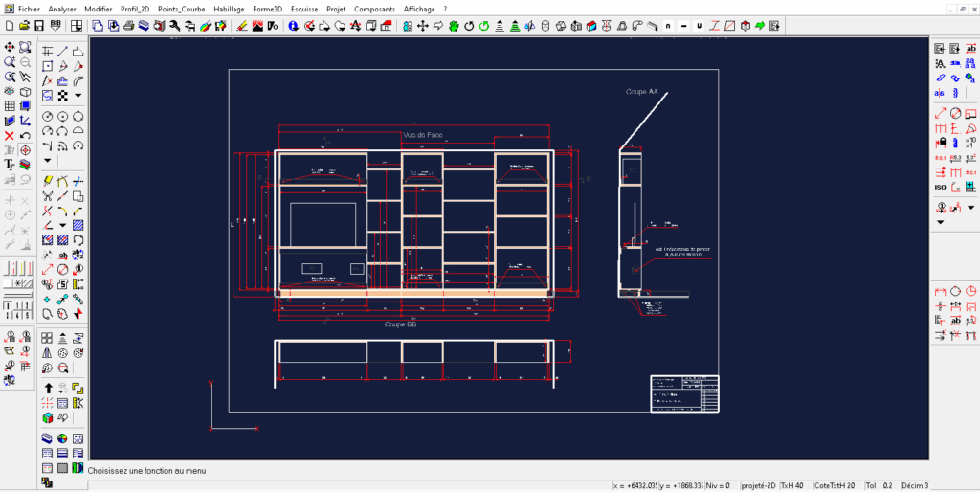Open the dropdown arrow under ISO in right toolbar
Image resolution: width=980 pixels, height=492 pixels.
point(940,222)
